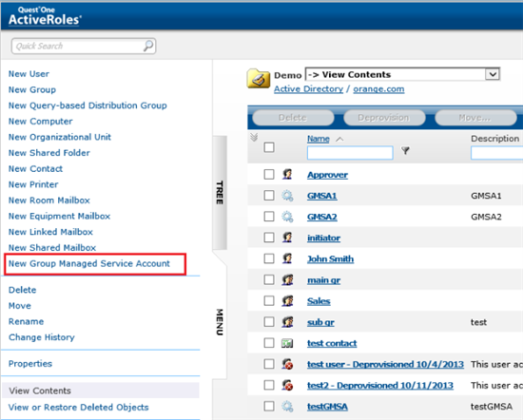This screenshot has height=420, width=523.
Task: Click the Sales group icon
Action: [287, 301]
